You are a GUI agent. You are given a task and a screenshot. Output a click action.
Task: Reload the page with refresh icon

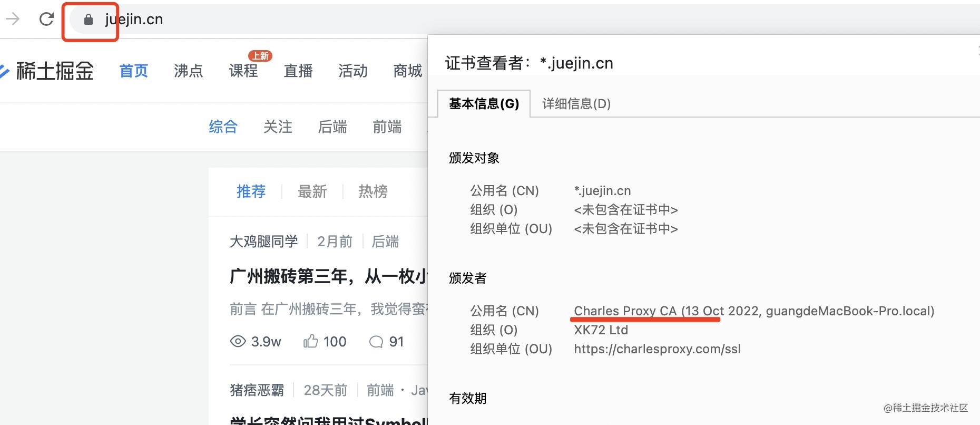tap(47, 19)
